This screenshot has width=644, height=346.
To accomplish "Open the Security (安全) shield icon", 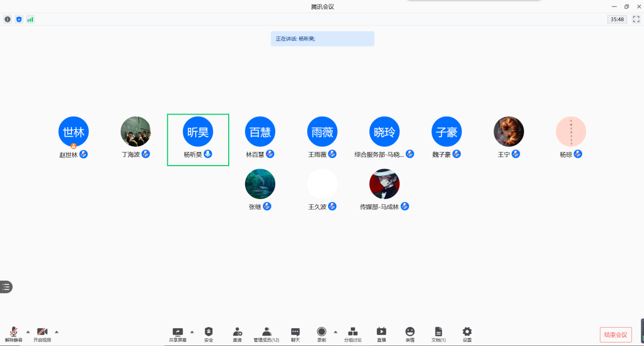I will point(208,332).
